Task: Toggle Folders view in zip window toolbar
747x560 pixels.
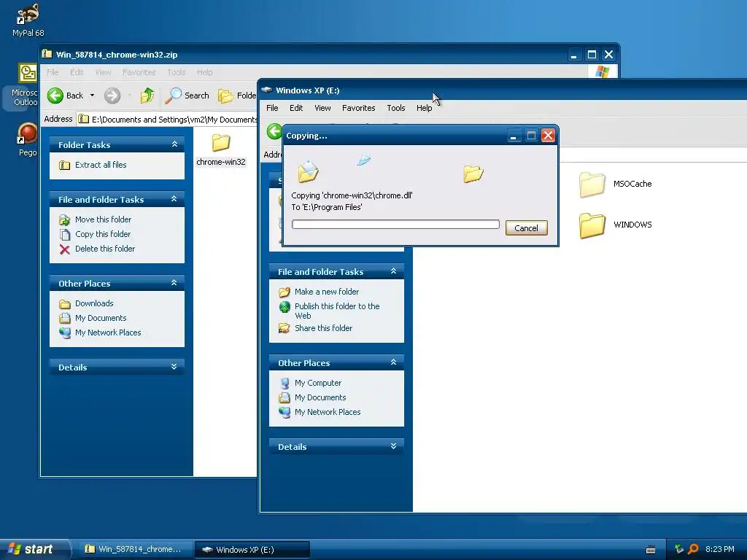Action: (x=237, y=96)
